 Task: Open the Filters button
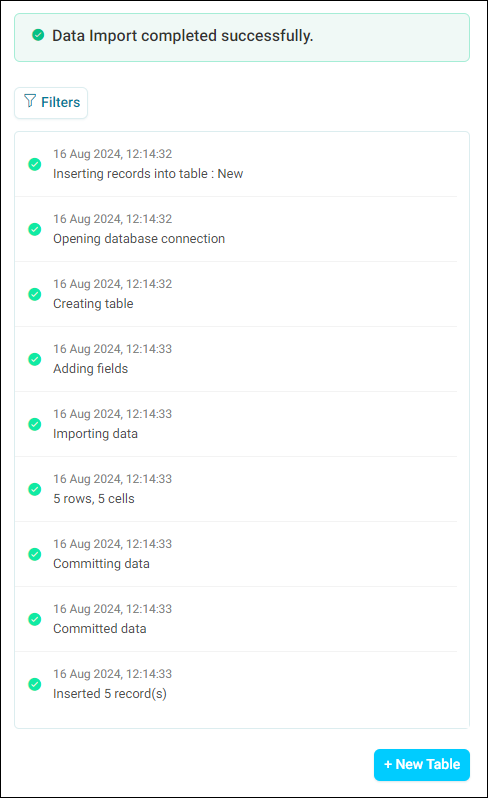[51, 103]
